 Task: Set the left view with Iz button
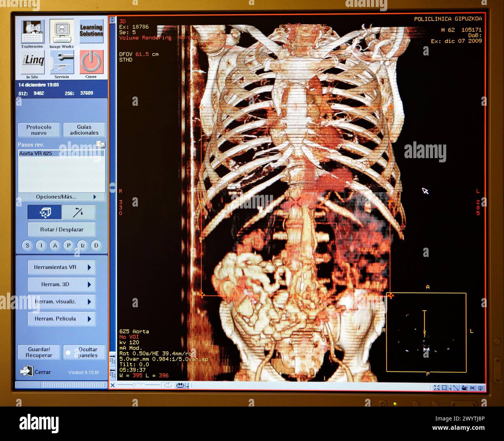(x=83, y=245)
